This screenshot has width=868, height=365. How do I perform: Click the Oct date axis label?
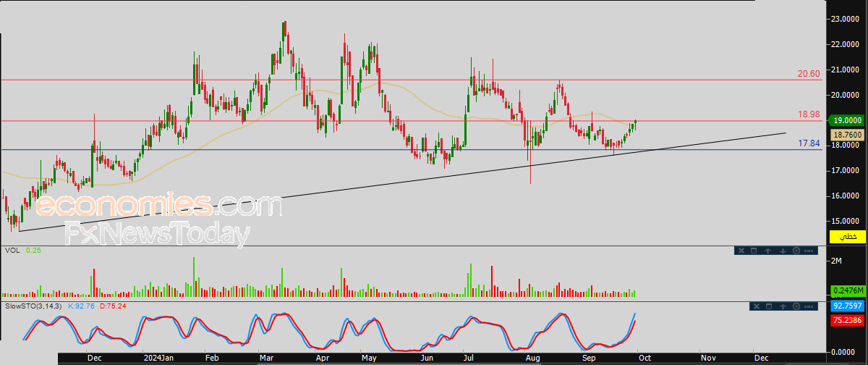(646, 358)
